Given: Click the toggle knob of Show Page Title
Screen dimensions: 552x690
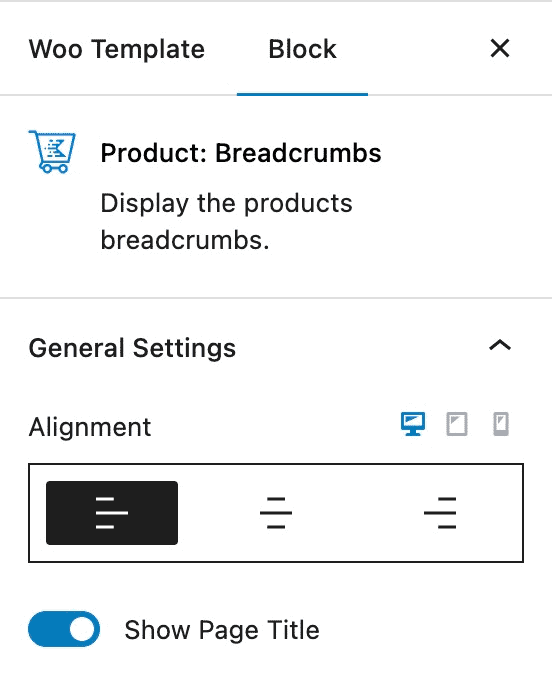Looking at the screenshot, I should (x=83, y=629).
